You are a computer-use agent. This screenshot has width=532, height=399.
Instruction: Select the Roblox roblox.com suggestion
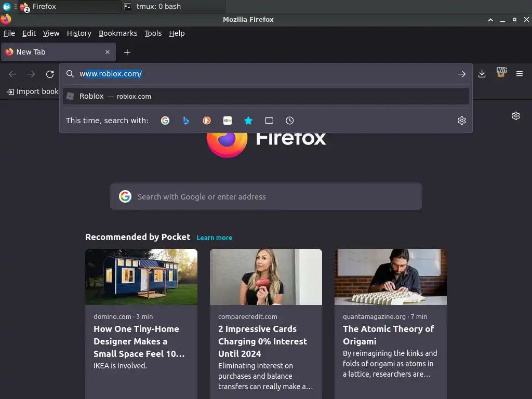[x=266, y=96]
